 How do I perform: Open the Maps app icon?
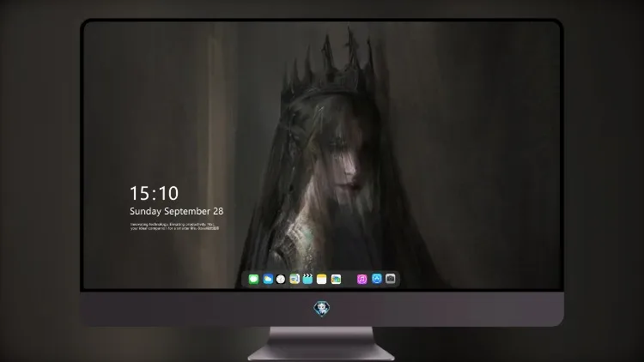coord(295,279)
